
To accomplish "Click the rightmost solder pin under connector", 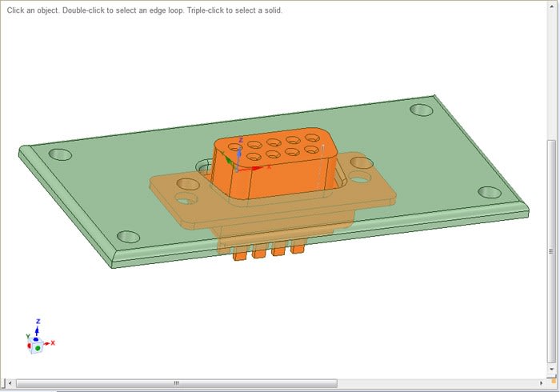I will click(298, 246).
